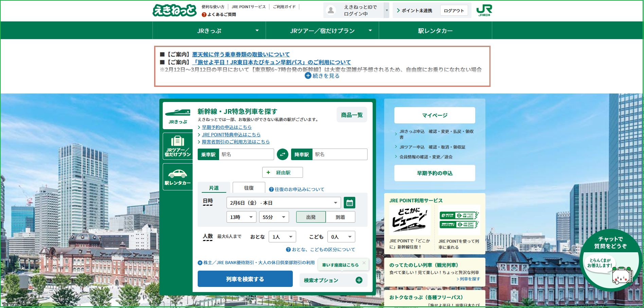The image size is (644, 308).
Task: Click the swap stations arrows icon
Action: (282, 154)
